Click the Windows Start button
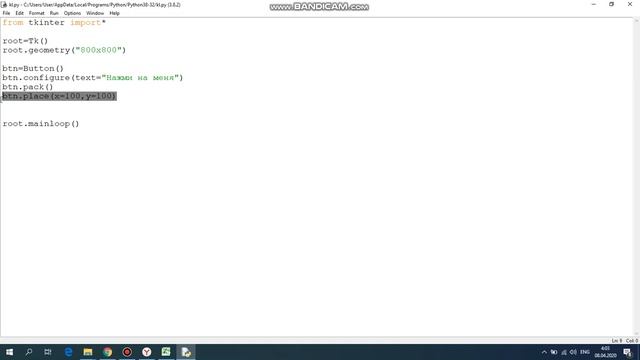 click(9, 352)
